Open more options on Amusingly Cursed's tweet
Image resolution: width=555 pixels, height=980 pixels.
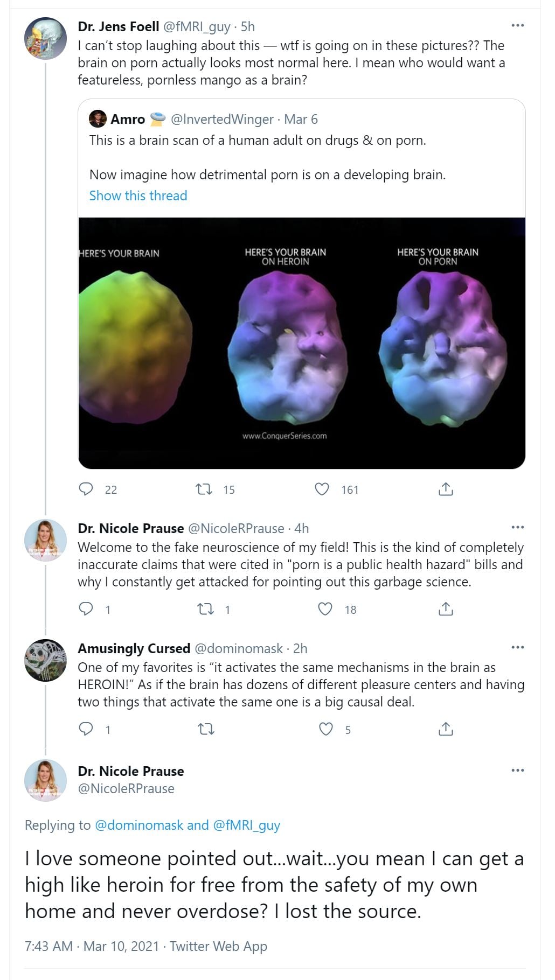click(517, 647)
